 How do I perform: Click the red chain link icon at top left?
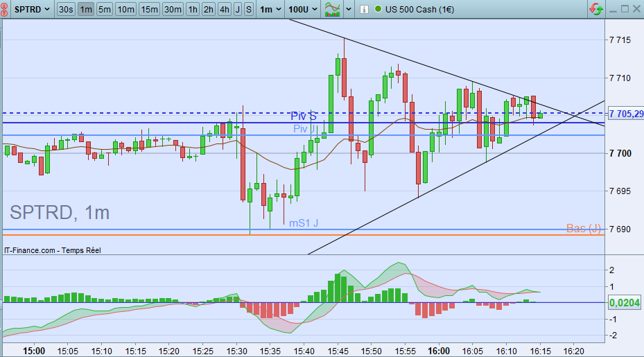[x=4, y=10]
